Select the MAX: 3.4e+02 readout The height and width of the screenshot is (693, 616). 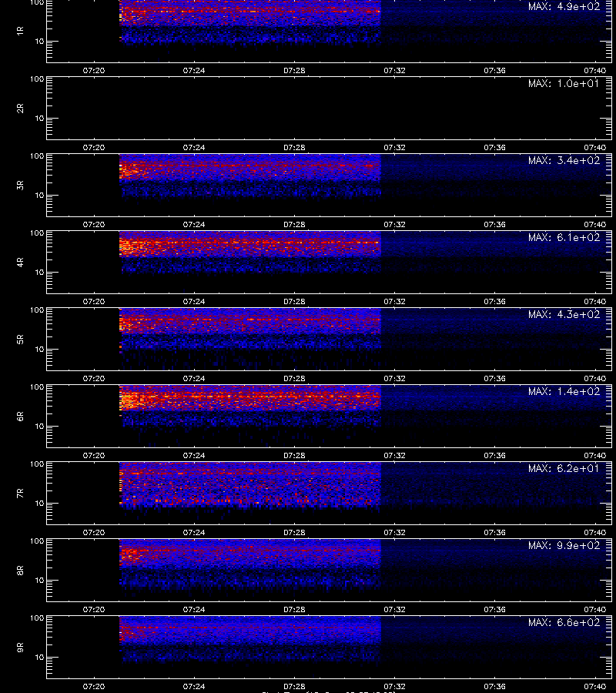point(564,160)
